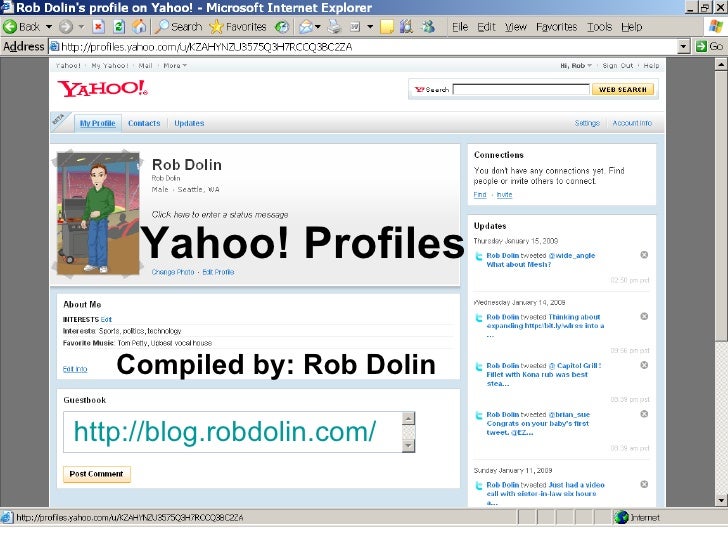Image resolution: width=728 pixels, height=546 pixels.
Task: Open the Edit menu
Action: 487,27
